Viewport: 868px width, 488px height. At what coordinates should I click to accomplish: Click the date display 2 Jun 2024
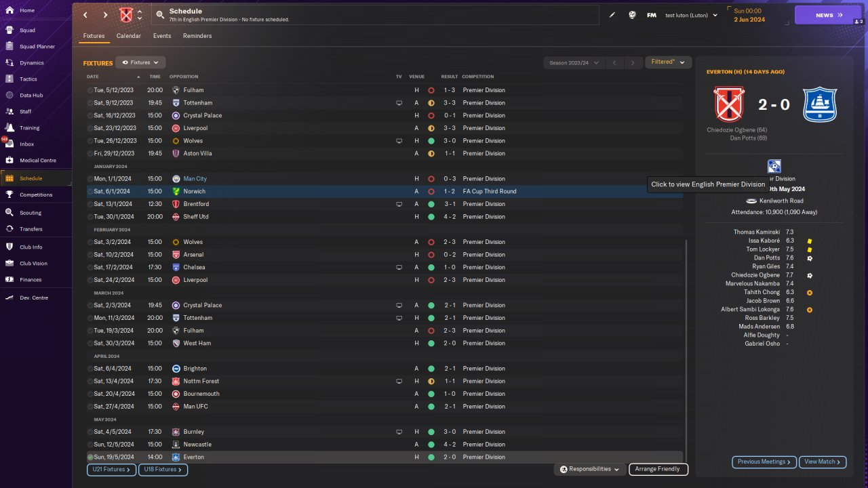click(749, 20)
